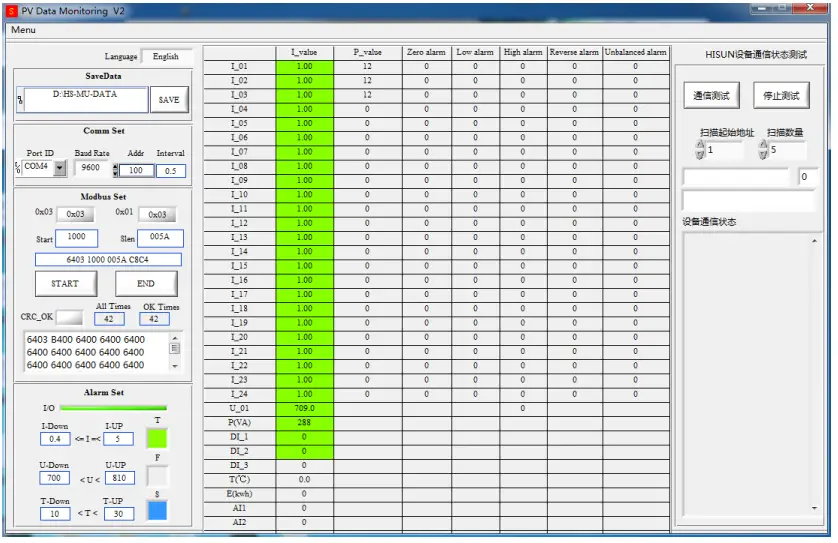Click the D:\HS-MU-DATA save path field

[x=85, y=99]
